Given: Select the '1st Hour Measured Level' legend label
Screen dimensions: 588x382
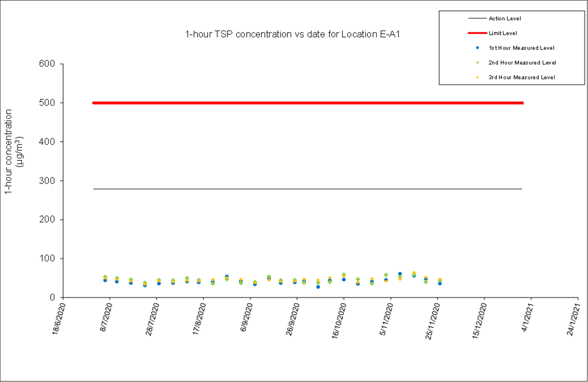Looking at the screenshot, I should pos(521,48).
